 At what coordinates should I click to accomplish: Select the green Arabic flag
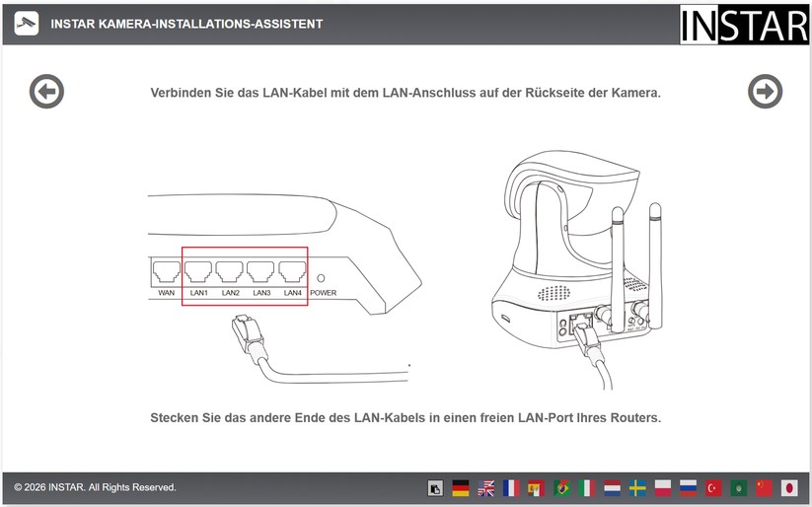click(739, 488)
